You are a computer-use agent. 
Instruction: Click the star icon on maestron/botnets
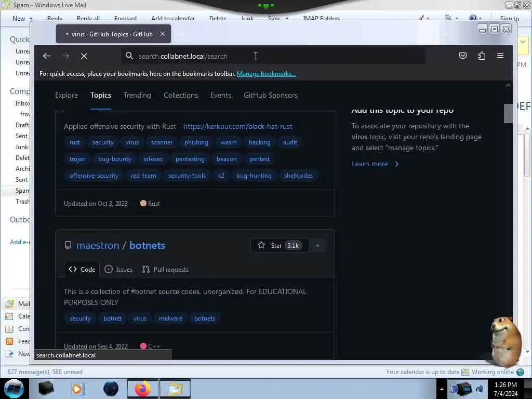click(x=261, y=245)
